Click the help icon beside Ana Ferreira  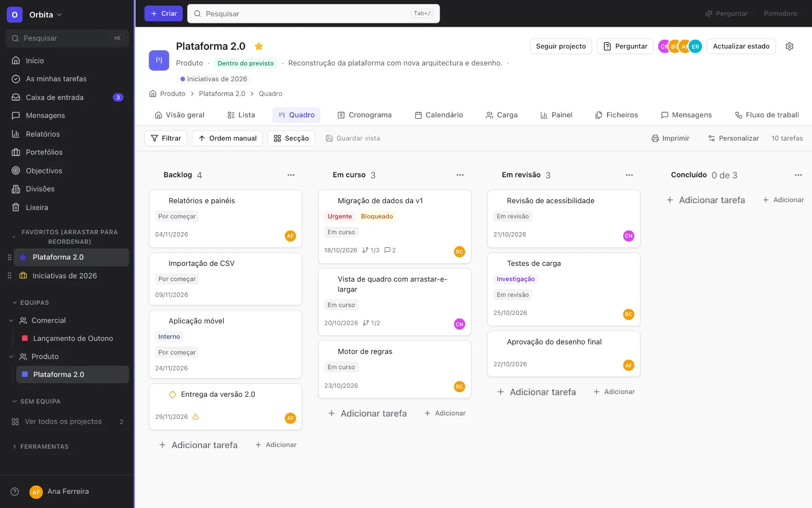point(15,491)
